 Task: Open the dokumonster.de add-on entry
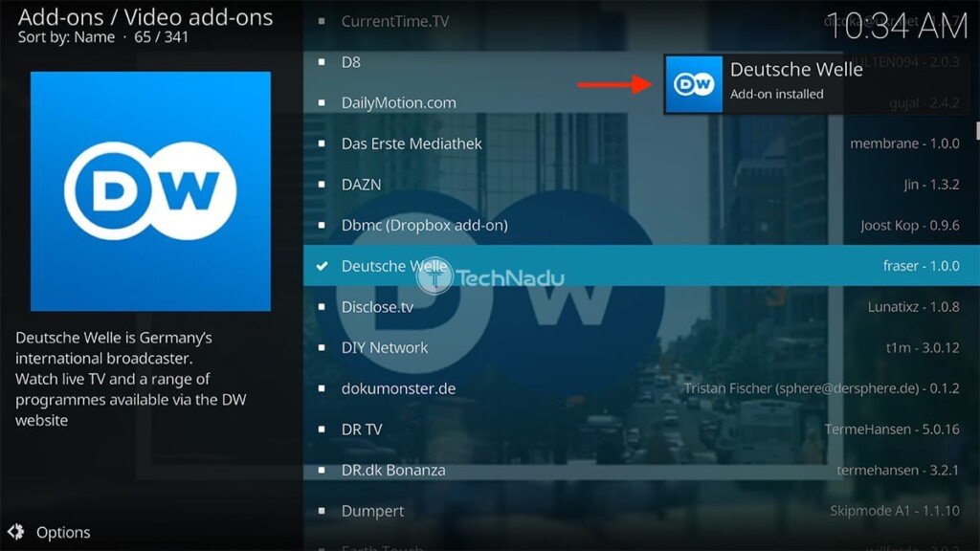(641, 388)
